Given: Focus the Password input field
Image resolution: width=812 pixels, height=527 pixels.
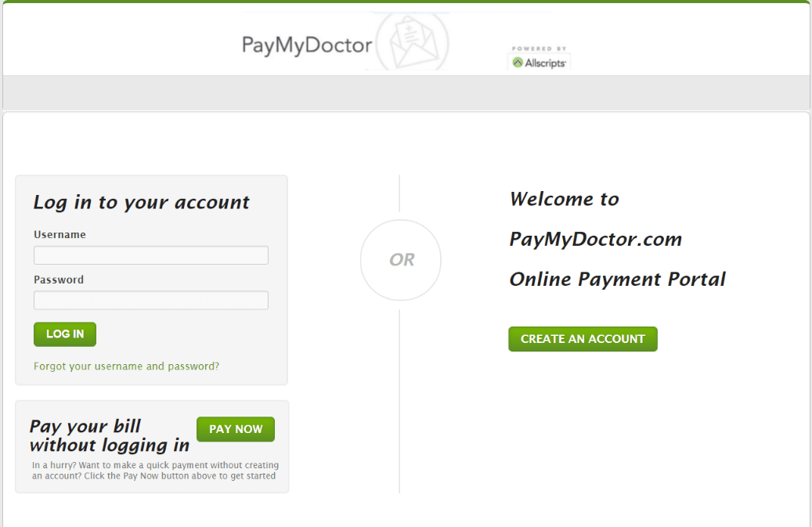Looking at the screenshot, I should coord(151,300).
